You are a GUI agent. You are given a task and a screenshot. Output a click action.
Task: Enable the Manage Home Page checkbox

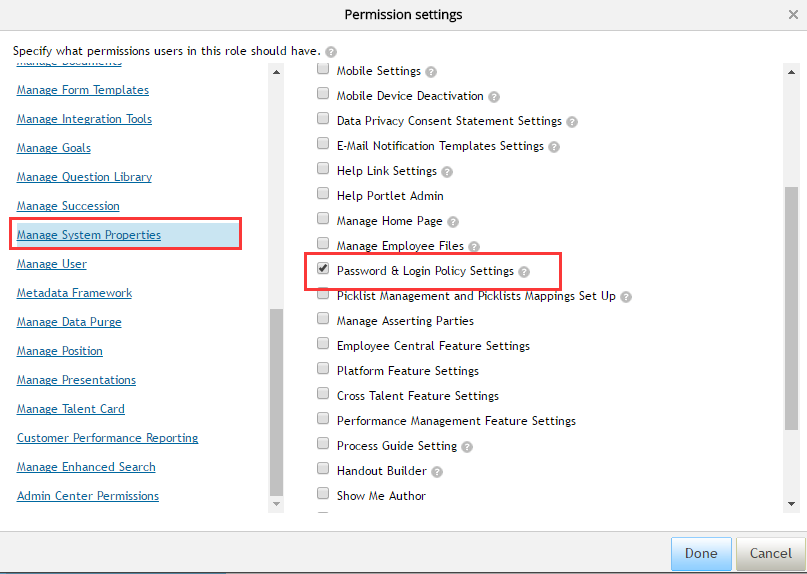tap(323, 218)
